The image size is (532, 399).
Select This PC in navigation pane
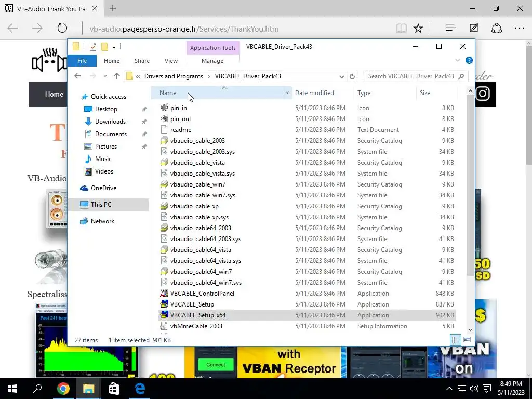[x=101, y=204]
